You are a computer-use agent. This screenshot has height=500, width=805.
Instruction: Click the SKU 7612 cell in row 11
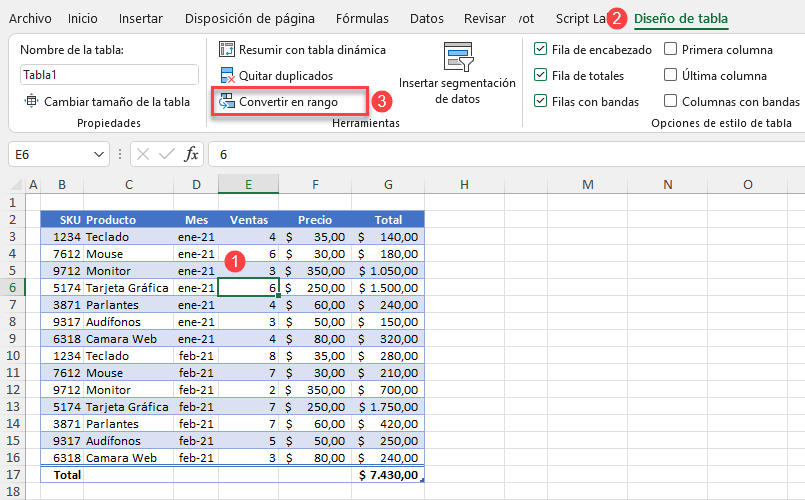[62, 373]
